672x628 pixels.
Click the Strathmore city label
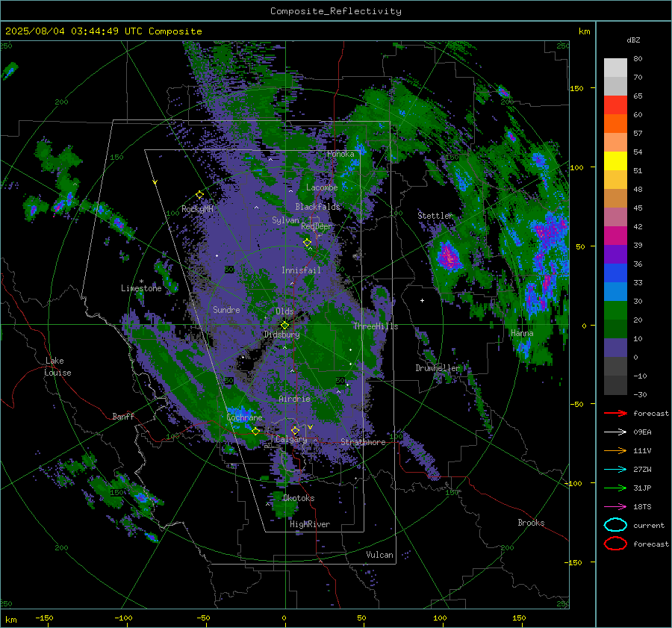(x=363, y=442)
